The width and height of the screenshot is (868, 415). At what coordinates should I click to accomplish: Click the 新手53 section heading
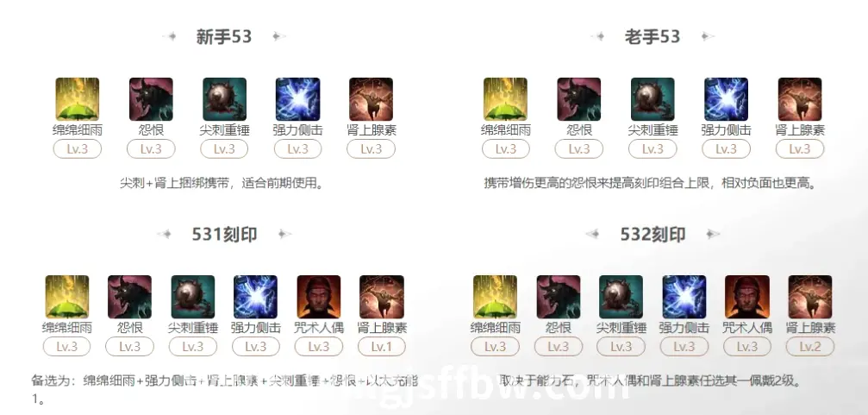pyautogui.click(x=224, y=36)
